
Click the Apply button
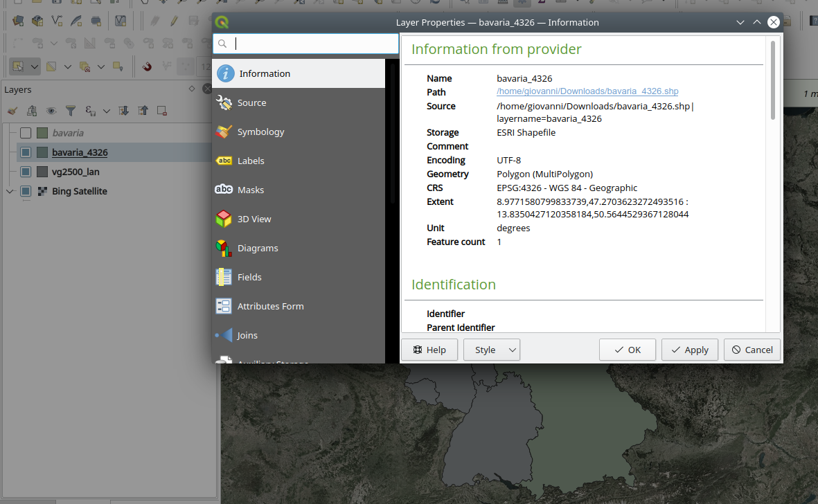coord(690,350)
